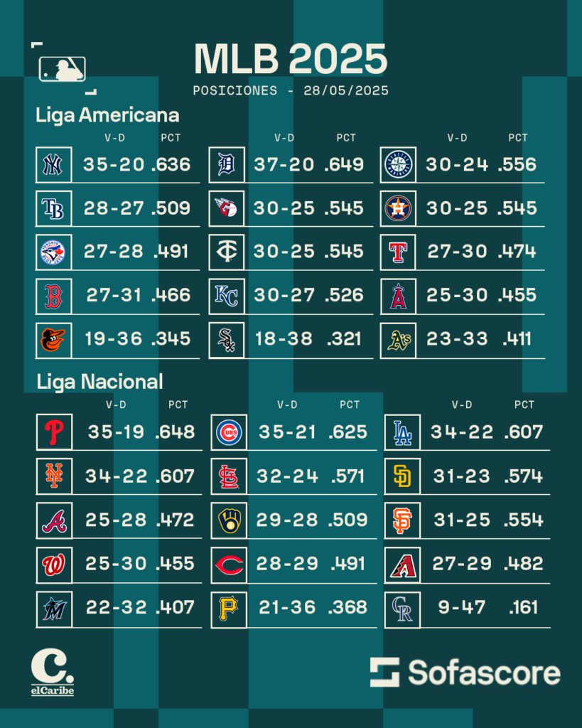Select the Rockies .161 percentage

[524, 607]
